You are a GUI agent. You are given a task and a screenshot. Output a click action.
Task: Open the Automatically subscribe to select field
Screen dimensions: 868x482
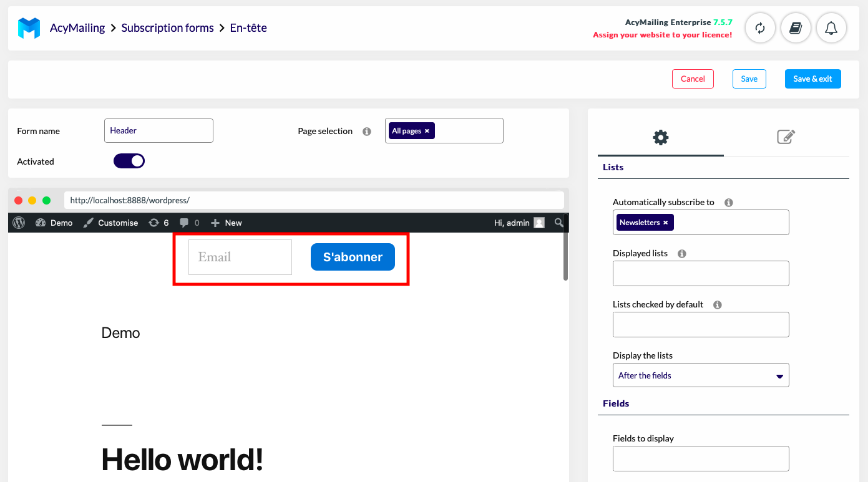701,223
